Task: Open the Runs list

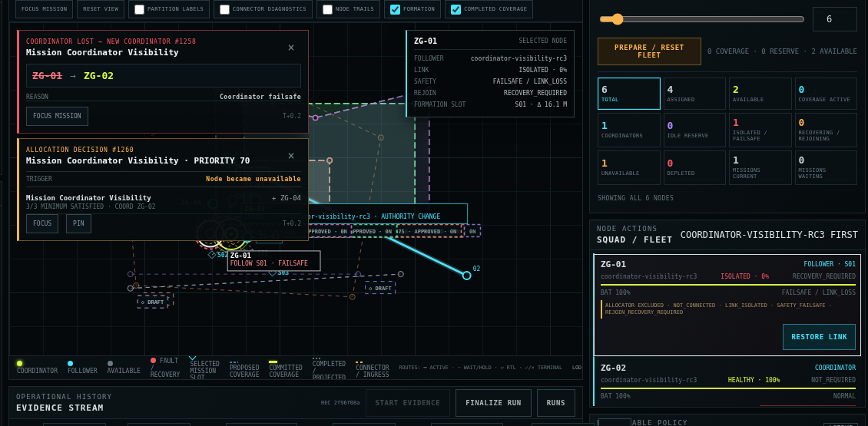Action: click(556, 403)
